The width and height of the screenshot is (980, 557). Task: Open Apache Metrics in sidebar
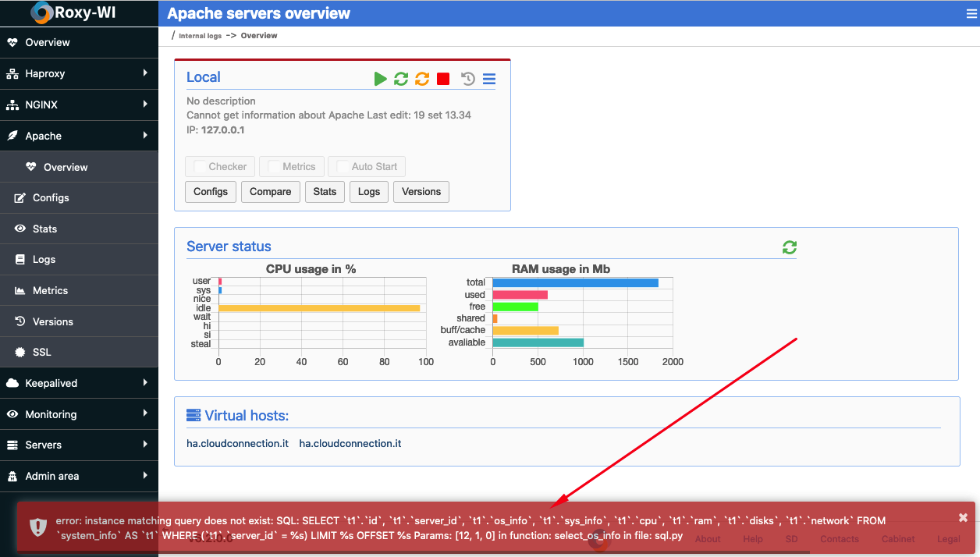tap(79, 290)
